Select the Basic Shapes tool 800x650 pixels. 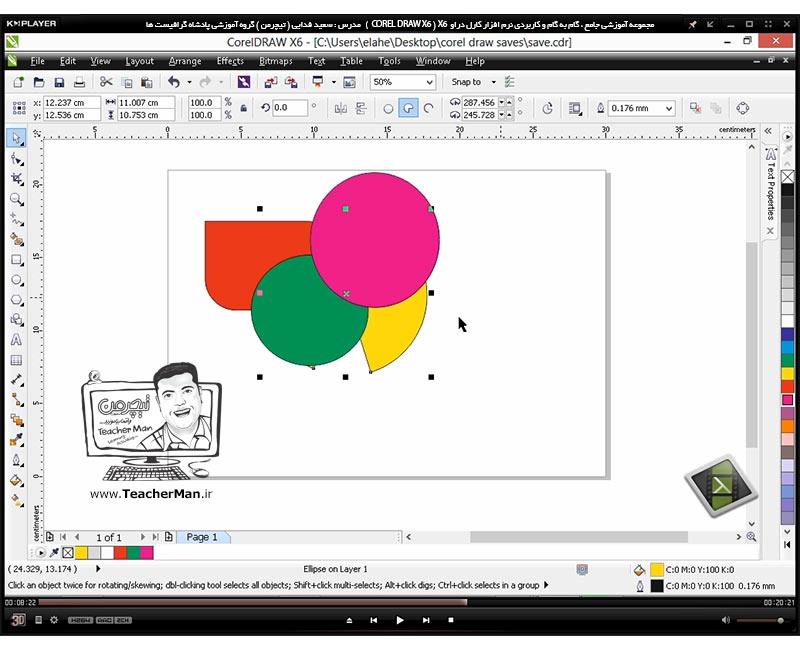[16, 320]
